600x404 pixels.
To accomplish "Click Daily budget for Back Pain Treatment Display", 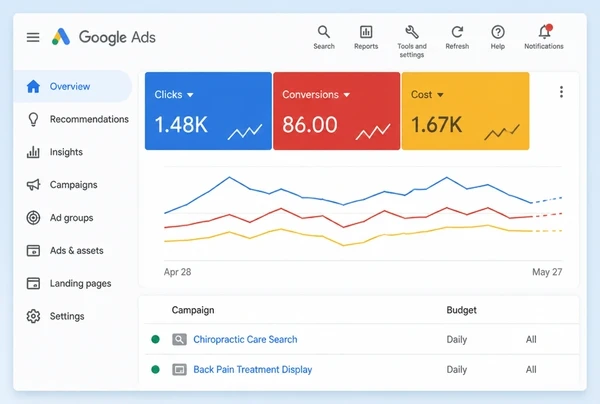I will click(457, 370).
